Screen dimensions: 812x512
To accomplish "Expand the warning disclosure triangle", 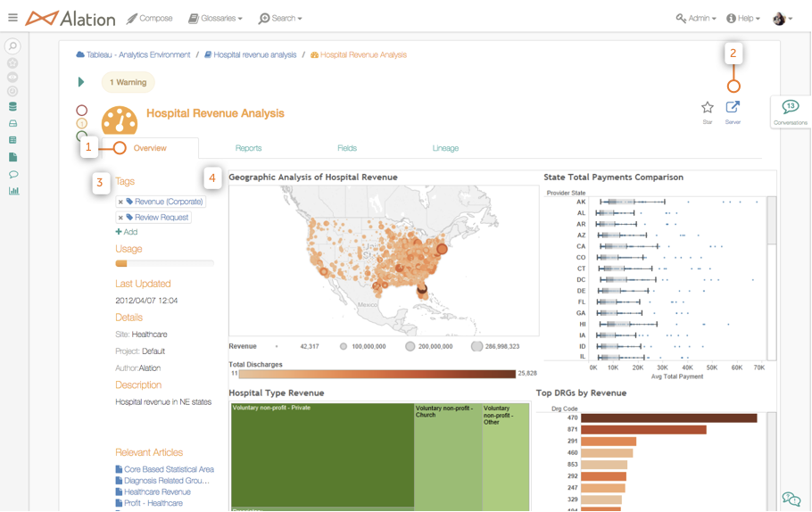I will [x=81, y=82].
